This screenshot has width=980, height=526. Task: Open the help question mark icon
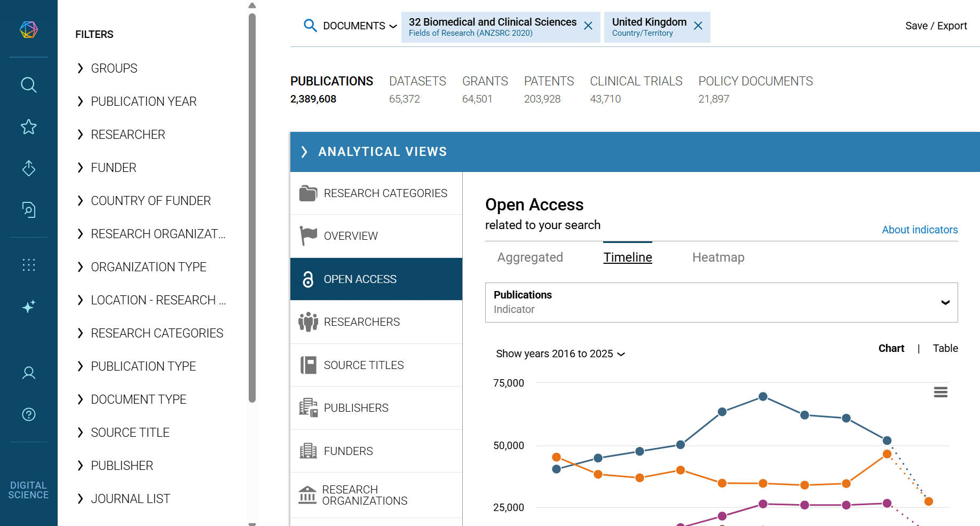[29, 414]
